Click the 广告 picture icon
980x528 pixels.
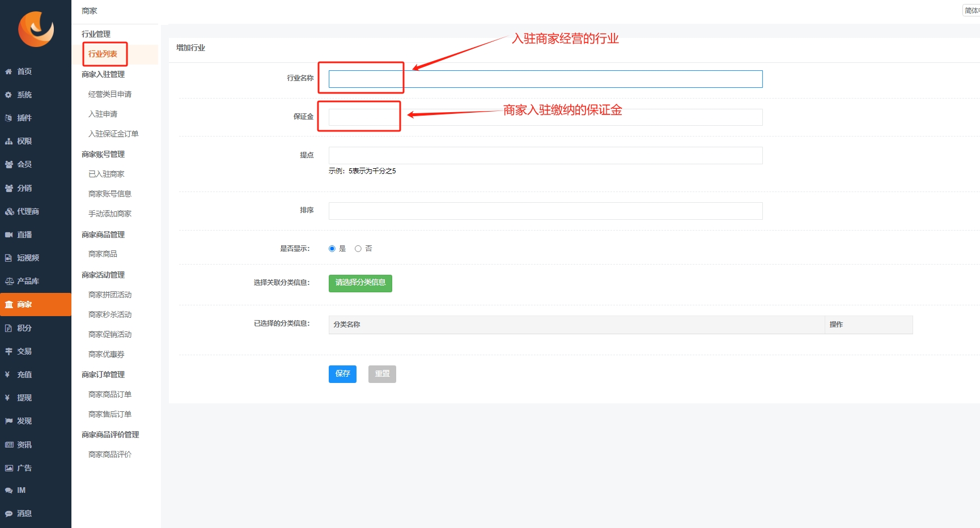coord(9,468)
